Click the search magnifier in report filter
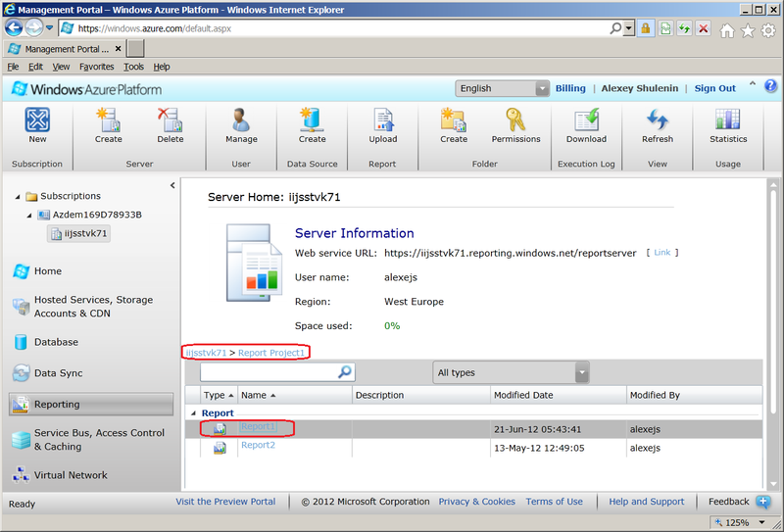 coord(345,372)
